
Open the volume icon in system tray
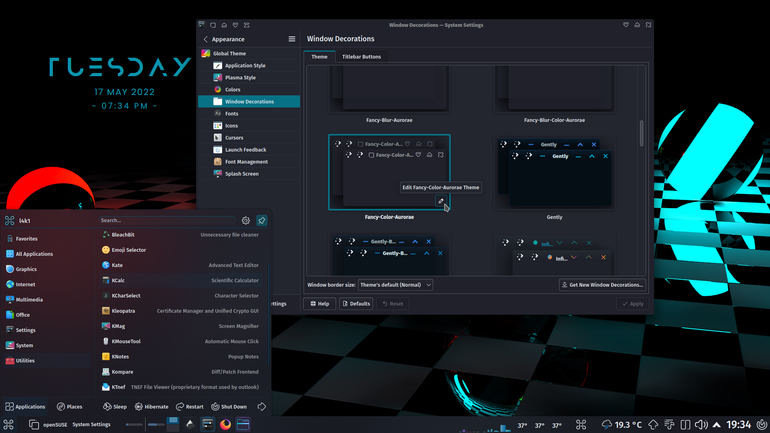tap(701, 425)
